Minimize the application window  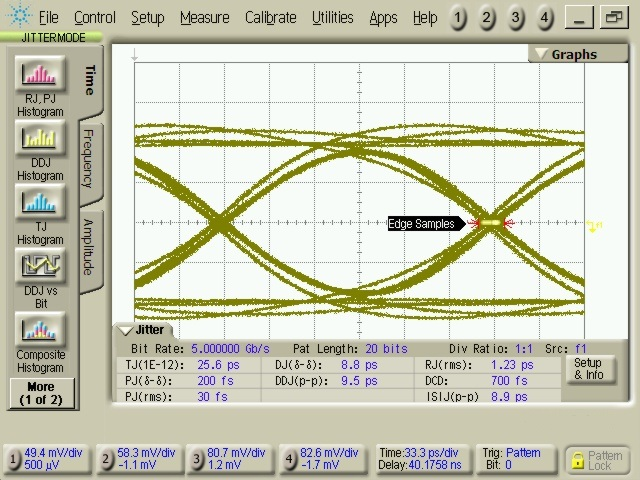coord(579,18)
